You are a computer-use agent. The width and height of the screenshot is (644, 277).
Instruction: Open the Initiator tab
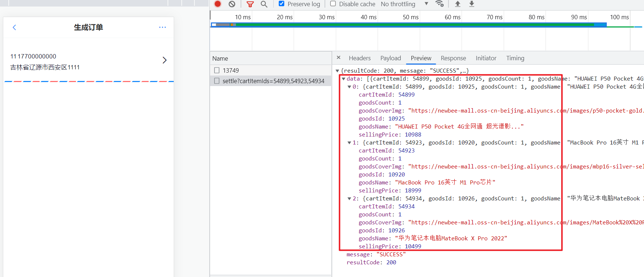click(x=486, y=58)
